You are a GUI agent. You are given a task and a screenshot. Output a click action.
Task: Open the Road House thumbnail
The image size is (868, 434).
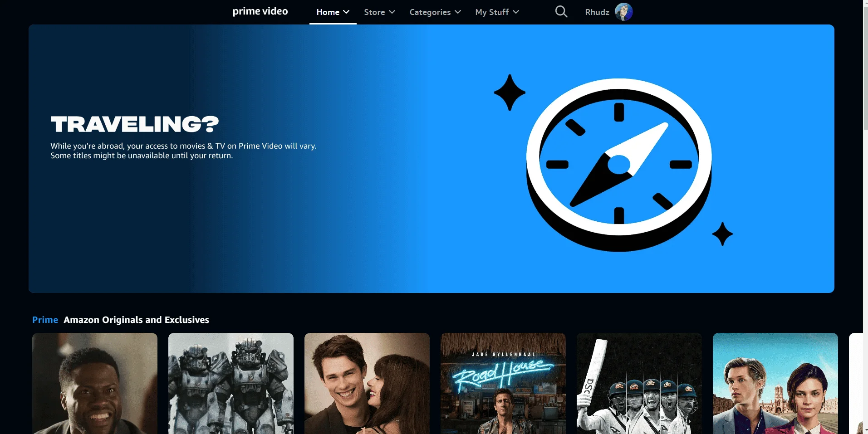503,383
